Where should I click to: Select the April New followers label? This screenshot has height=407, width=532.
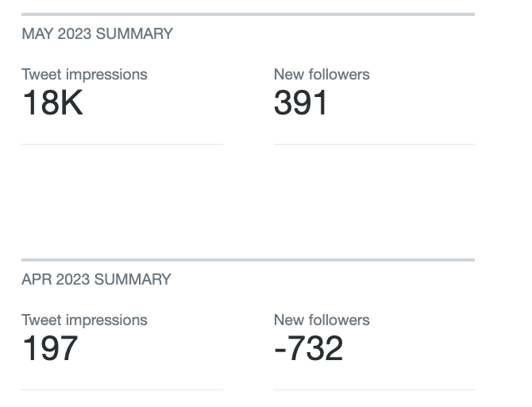pyautogui.click(x=322, y=320)
